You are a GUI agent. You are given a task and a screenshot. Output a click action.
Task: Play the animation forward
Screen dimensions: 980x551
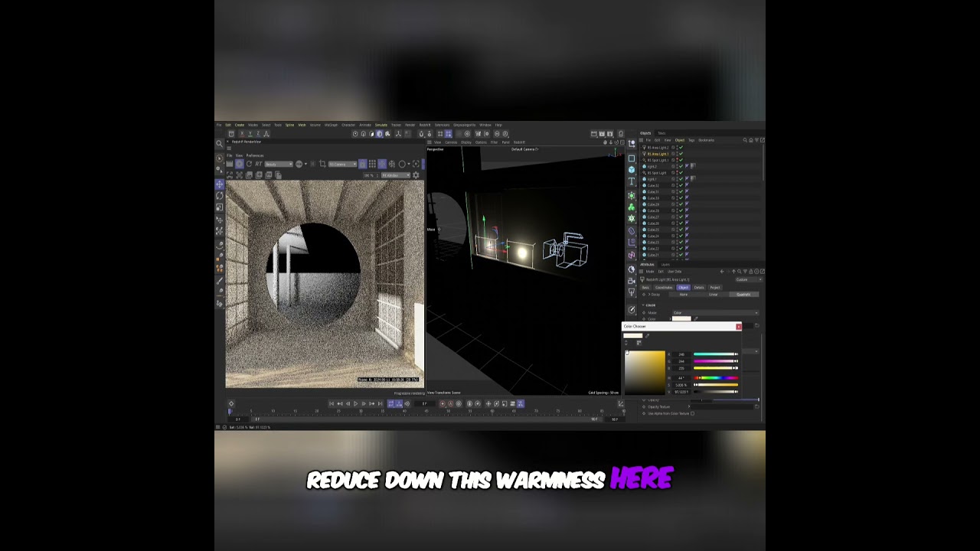pyautogui.click(x=355, y=403)
